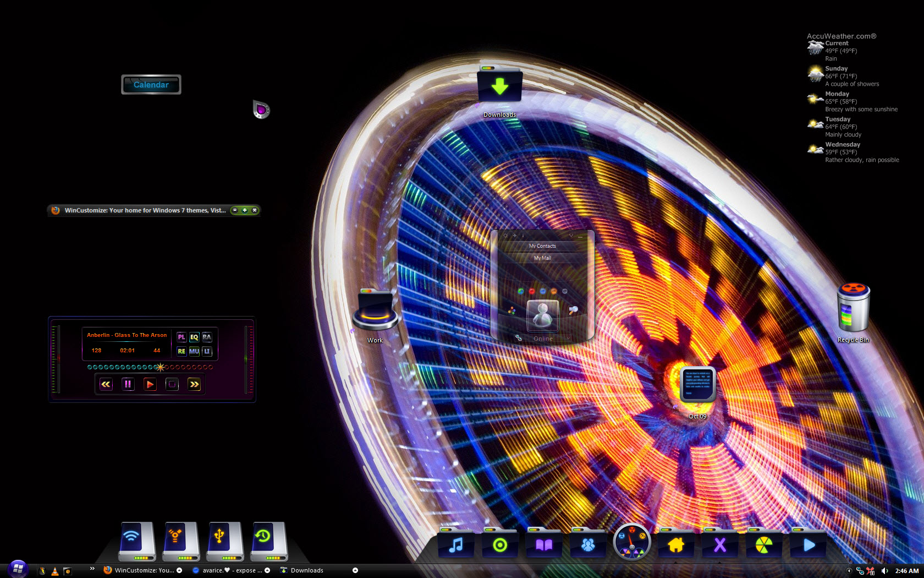Open the yellow home dock icon
This screenshot has height=578, width=924.
click(676, 544)
